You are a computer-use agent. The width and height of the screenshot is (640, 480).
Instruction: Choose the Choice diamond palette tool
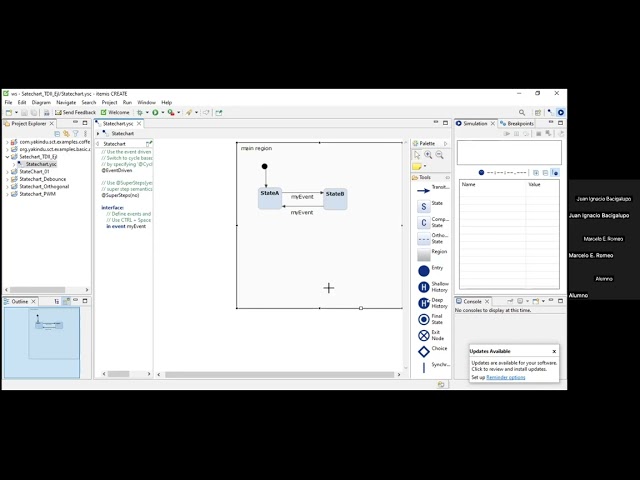(x=432, y=351)
